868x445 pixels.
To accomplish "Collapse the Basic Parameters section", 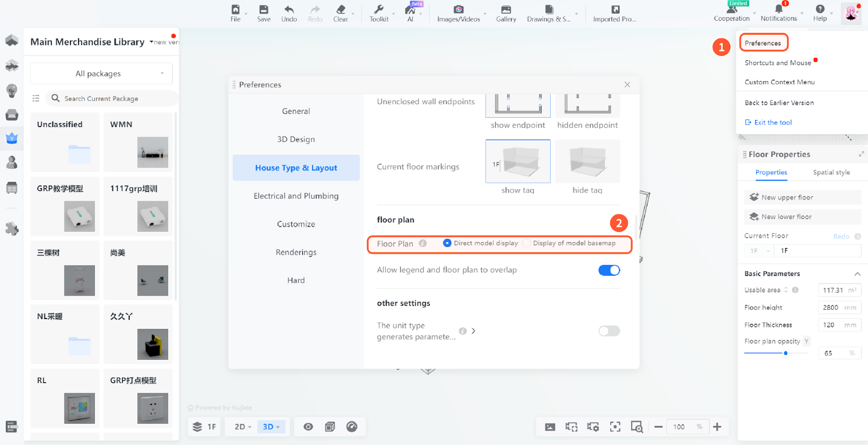I will (x=857, y=274).
